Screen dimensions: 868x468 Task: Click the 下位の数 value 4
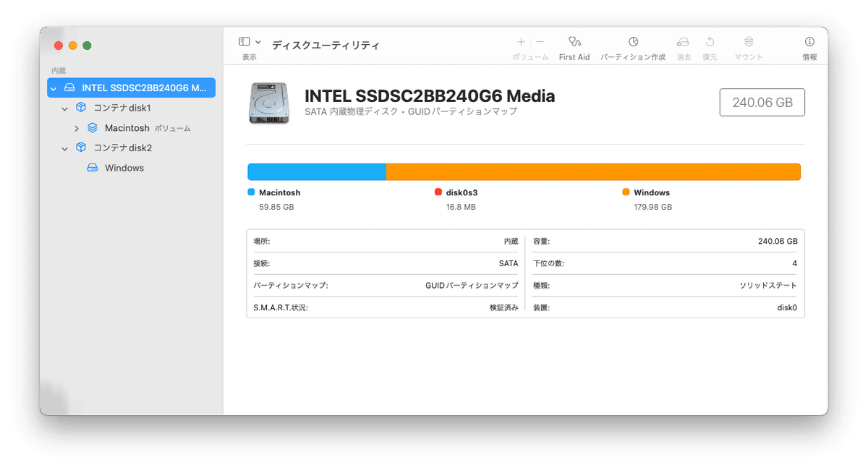(795, 263)
